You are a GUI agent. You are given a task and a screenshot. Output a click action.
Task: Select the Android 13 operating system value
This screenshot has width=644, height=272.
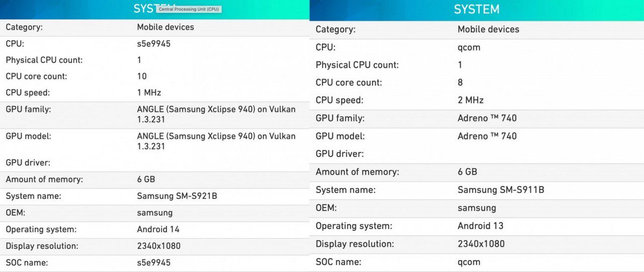pyautogui.click(x=480, y=226)
